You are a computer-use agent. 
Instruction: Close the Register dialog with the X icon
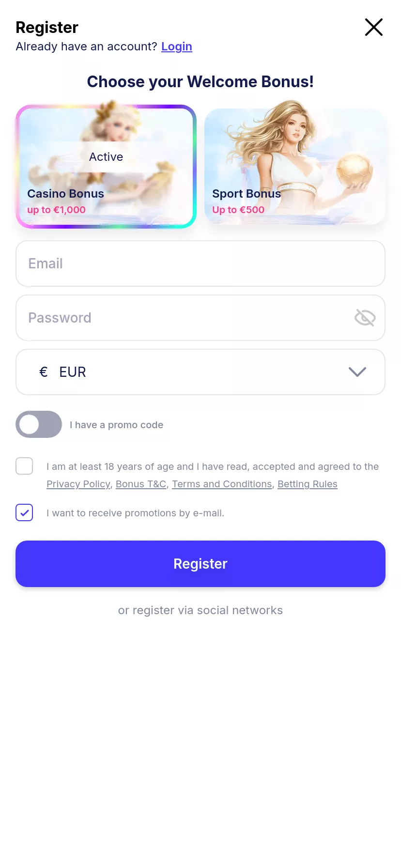click(374, 27)
